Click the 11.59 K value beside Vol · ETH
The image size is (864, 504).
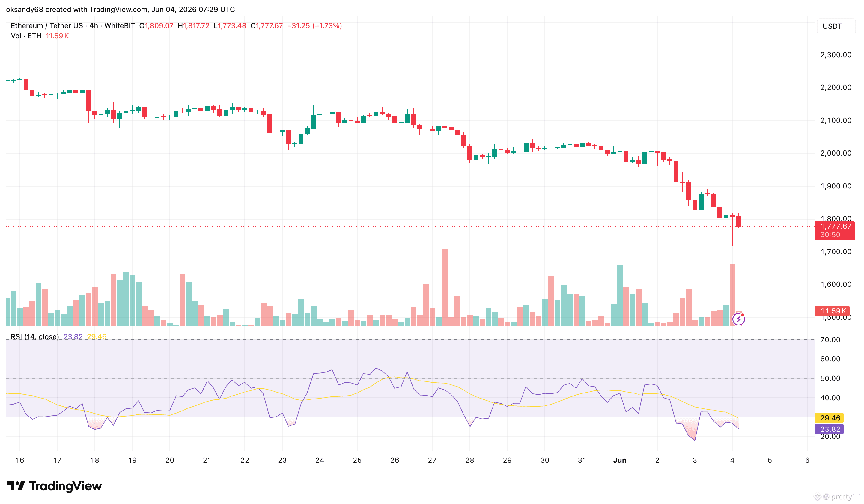[x=57, y=36]
